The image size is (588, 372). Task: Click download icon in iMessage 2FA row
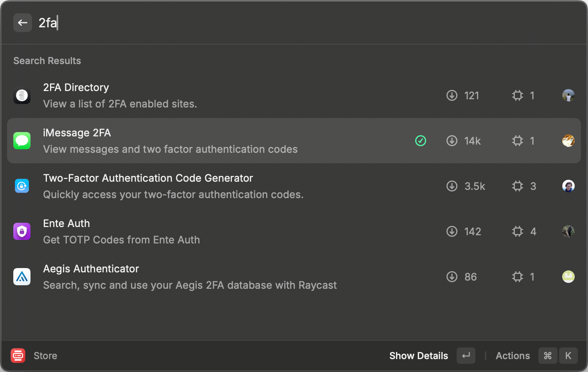pos(452,141)
